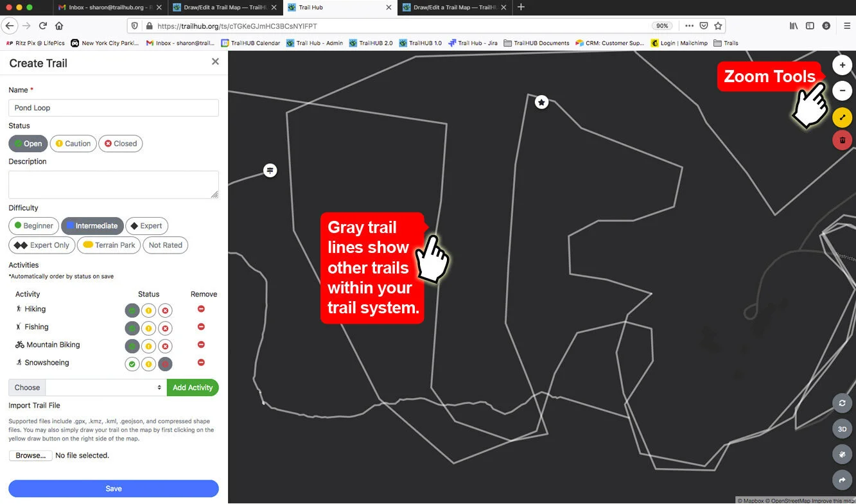Switch to the Inbox browser tab
856x504 pixels.
(x=110, y=7)
